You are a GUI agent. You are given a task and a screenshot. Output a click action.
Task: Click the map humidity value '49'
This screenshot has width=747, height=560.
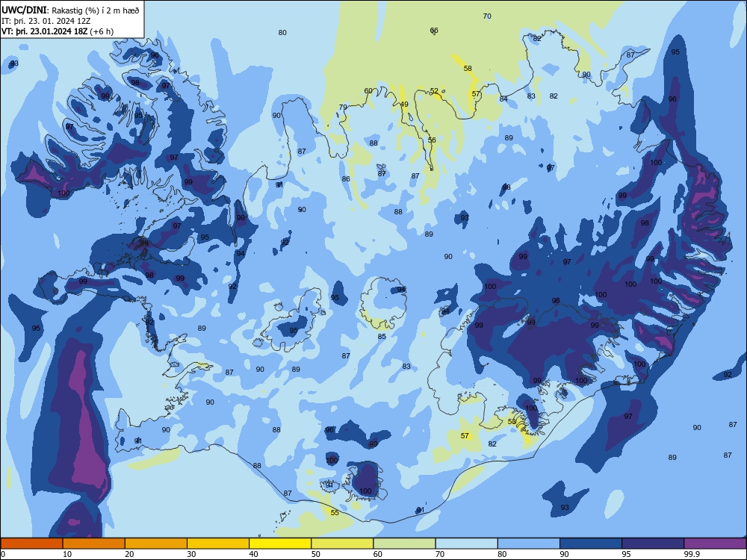[404, 105]
